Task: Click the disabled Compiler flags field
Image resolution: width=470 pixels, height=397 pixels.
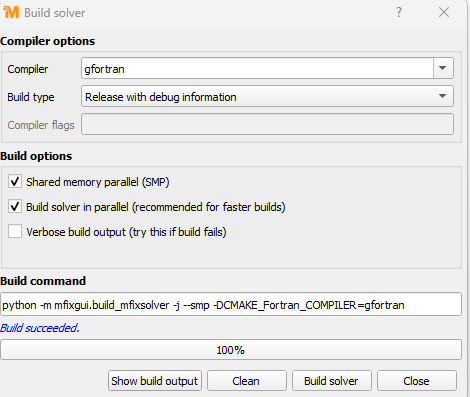Action: (267, 124)
